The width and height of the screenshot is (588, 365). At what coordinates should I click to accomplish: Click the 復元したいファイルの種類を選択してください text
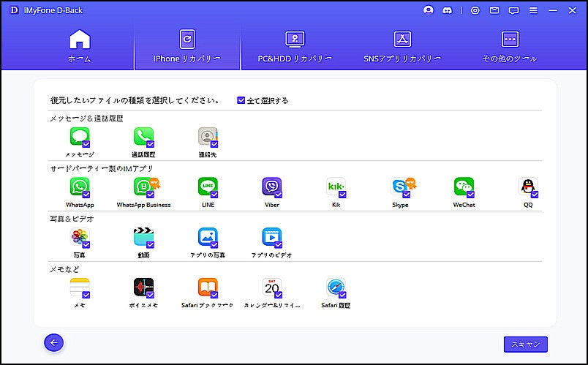(x=135, y=100)
